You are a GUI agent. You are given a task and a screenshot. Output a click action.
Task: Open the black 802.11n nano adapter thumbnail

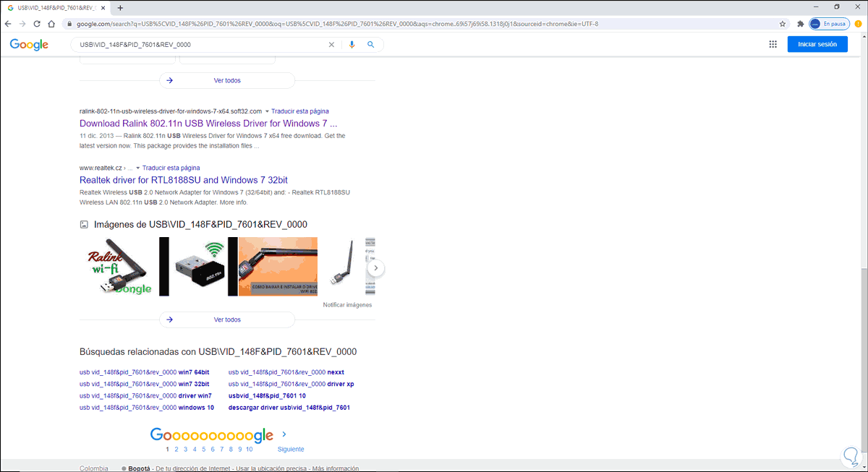[198, 267]
